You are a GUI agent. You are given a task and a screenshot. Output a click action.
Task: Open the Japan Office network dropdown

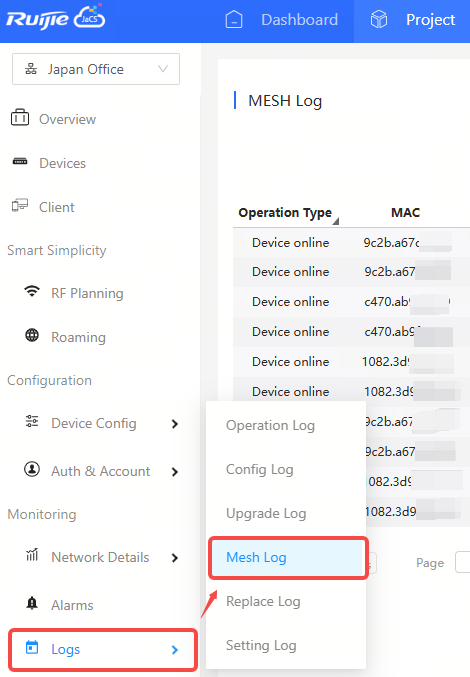[96, 69]
